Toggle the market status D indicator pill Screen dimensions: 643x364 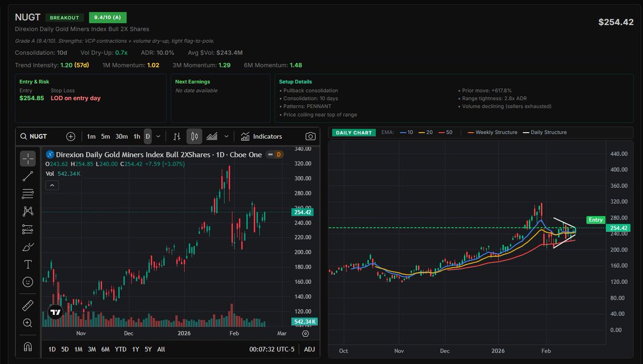[x=275, y=154]
